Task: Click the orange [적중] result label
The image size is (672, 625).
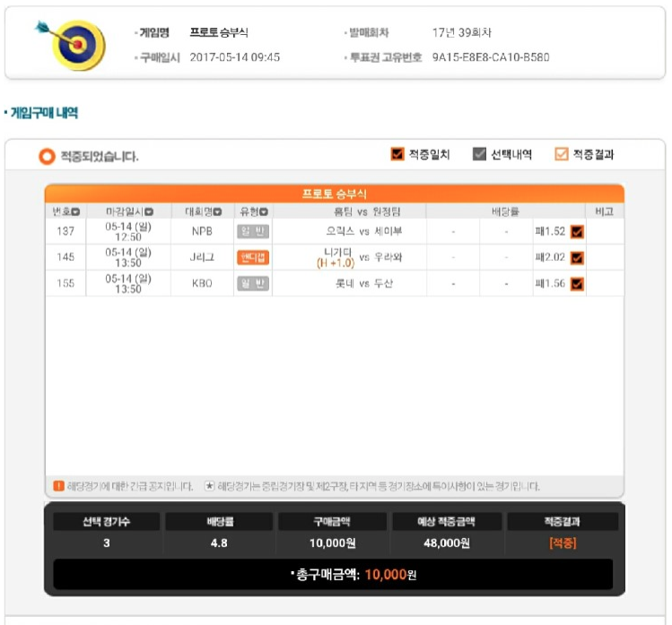Action: (563, 543)
